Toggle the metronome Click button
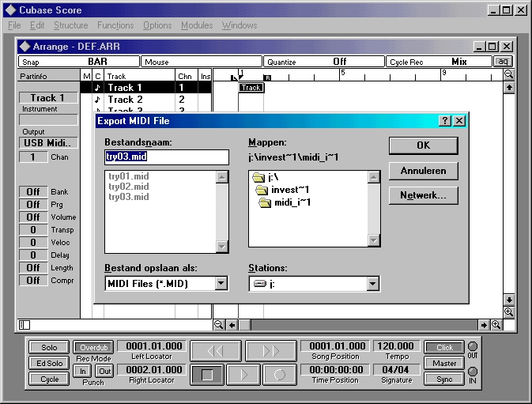532x404 pixels. click(444, 347)
